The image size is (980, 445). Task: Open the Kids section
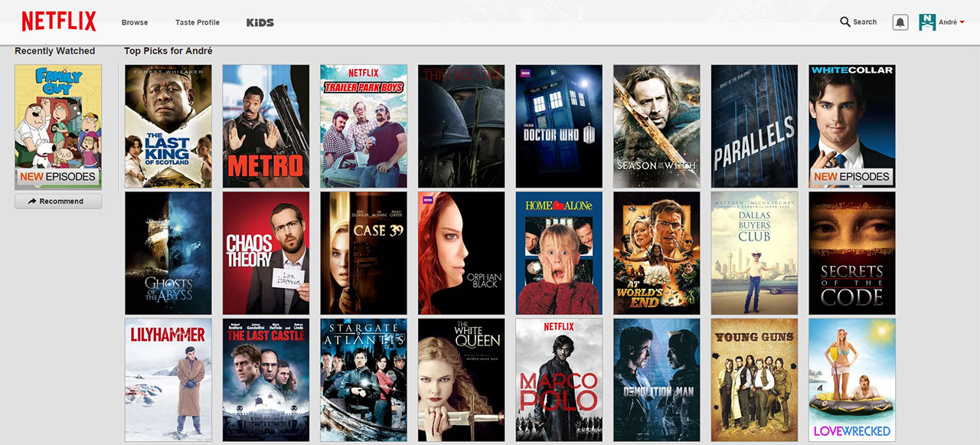[x=260, y=22]
